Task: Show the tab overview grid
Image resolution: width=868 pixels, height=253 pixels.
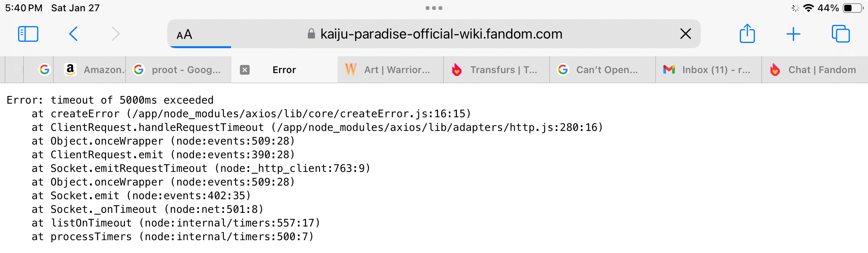Action: (841, 34)
